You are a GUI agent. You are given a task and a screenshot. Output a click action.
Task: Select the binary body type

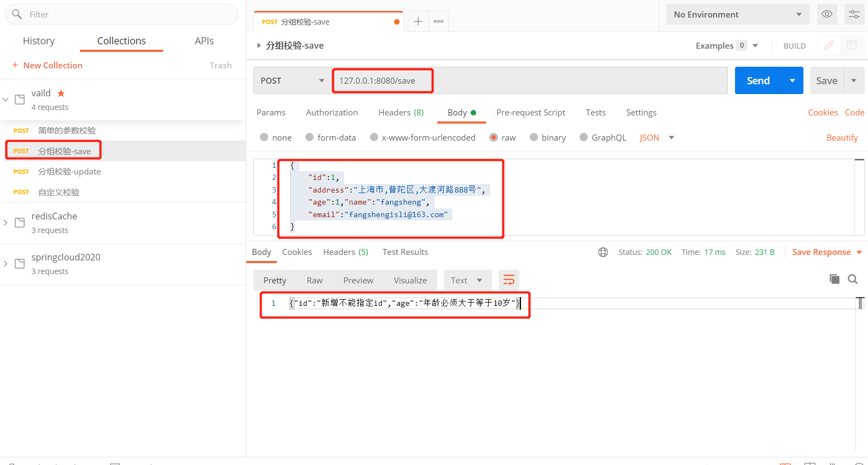click(x=534, y=137)
